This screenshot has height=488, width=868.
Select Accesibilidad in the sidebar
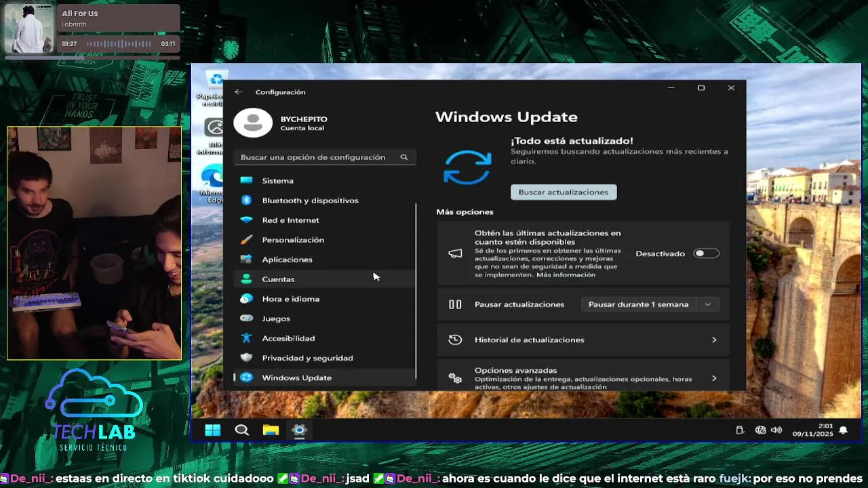[x=324, y=338]
